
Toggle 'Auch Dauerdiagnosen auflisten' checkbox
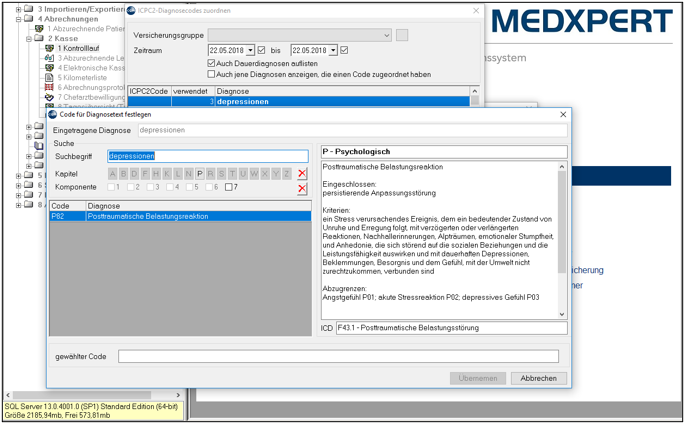coord(211,63)
